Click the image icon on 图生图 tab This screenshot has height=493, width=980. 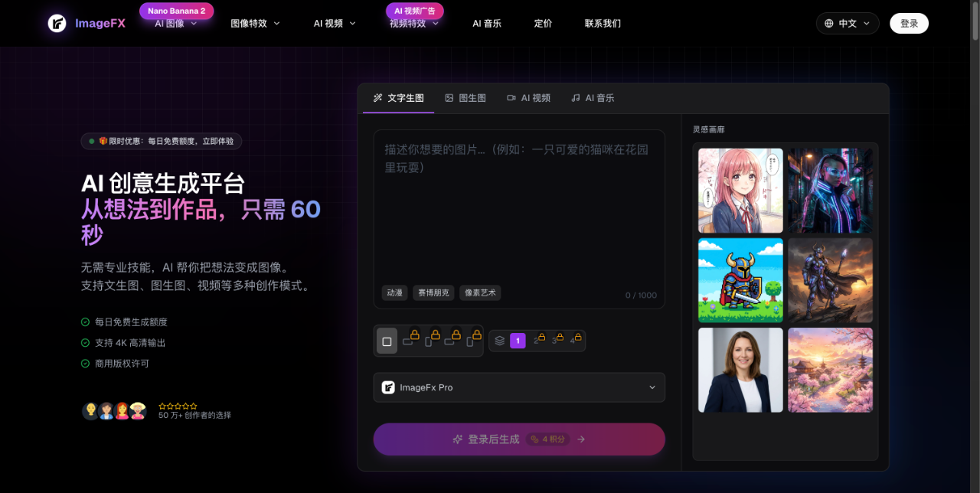pos(449,98)
